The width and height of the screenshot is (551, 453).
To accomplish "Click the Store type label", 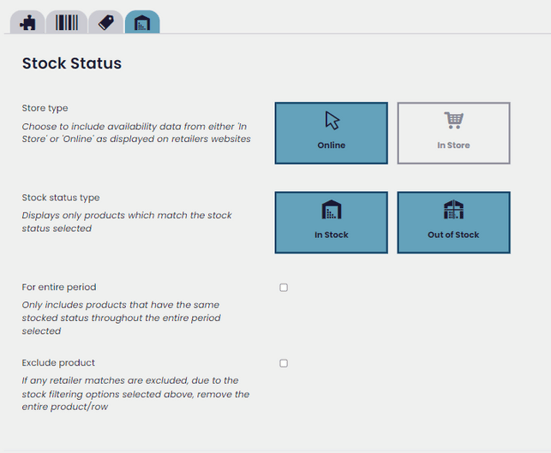I will 45,108.
